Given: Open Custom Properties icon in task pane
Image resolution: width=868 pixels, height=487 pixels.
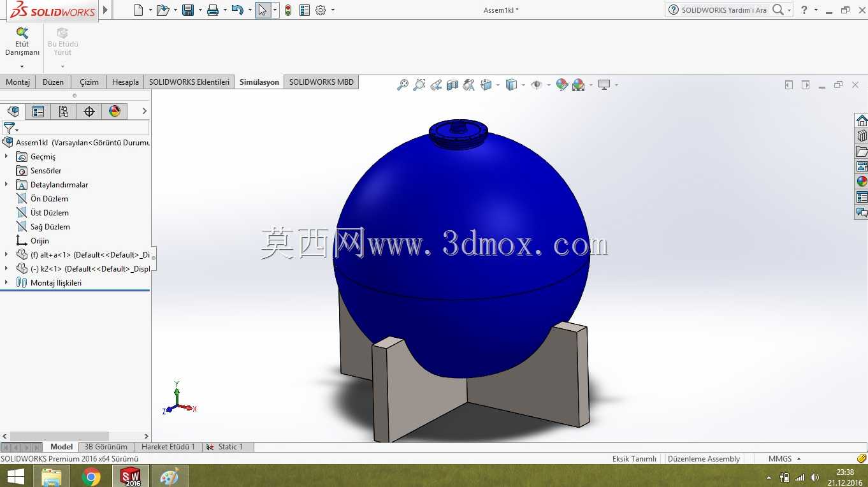Looking at the screenshot, I should point(862,197).
